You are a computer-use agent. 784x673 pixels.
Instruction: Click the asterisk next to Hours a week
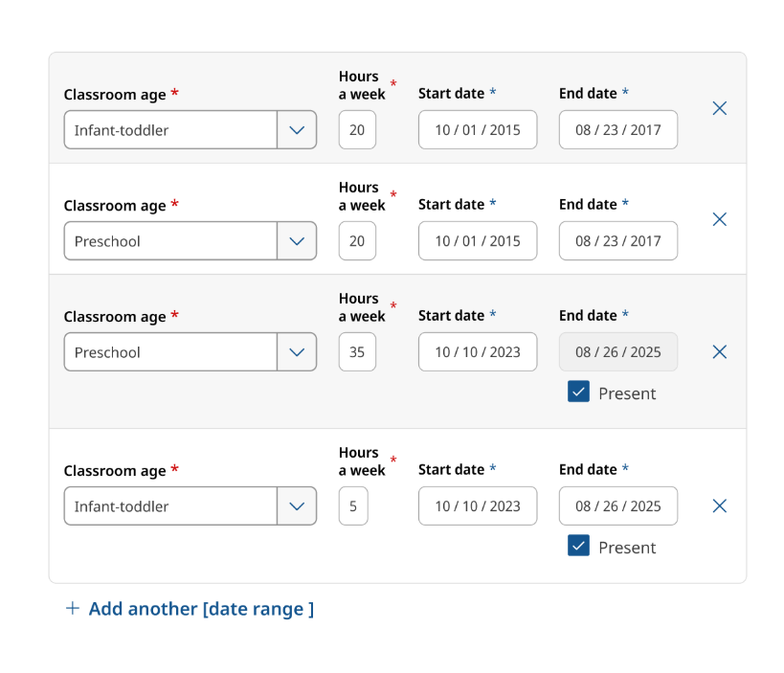click(x=392, y=82)
